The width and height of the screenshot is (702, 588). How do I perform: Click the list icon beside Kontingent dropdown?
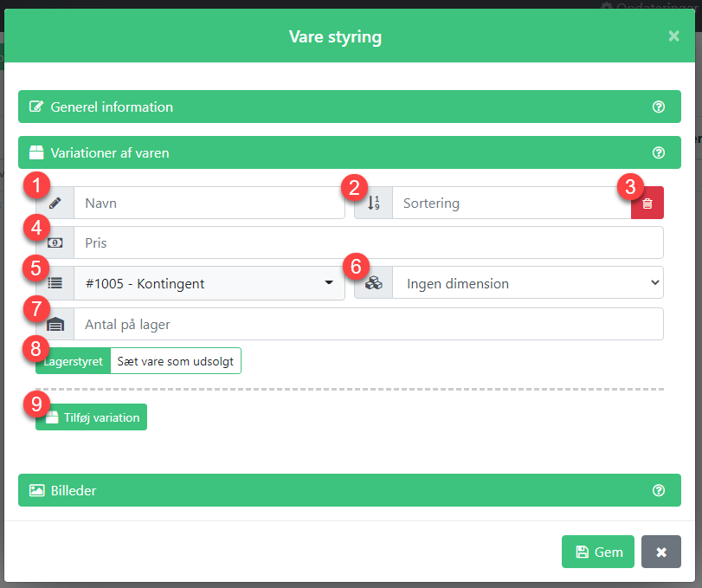point(55,283)
